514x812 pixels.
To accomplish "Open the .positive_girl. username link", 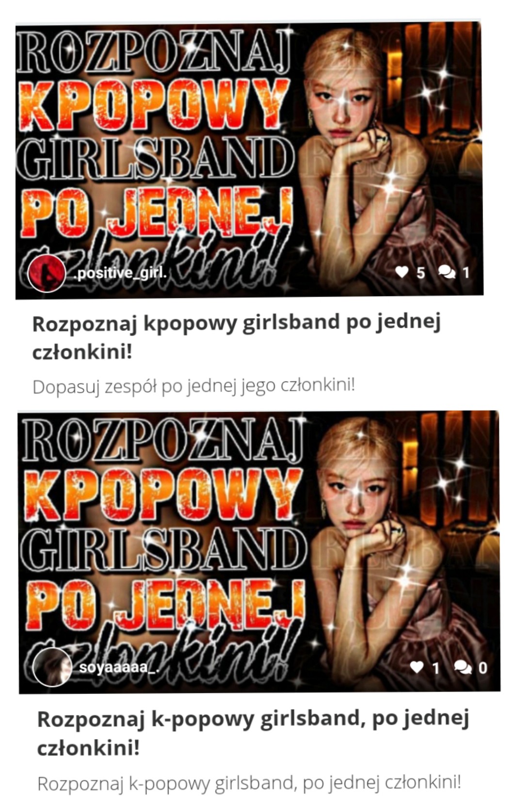I will pos(120,273).
